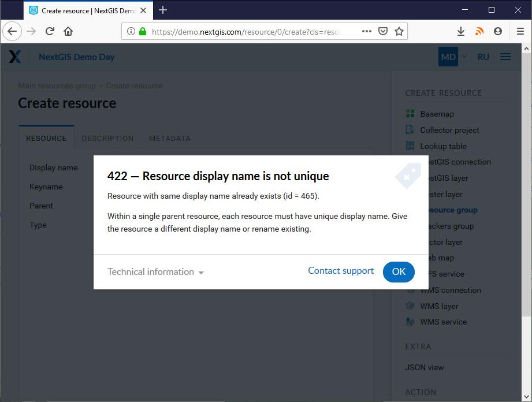This screenshot has height=402, width=532.
Task: Select the Create resource browser tab
Action: 88,10
